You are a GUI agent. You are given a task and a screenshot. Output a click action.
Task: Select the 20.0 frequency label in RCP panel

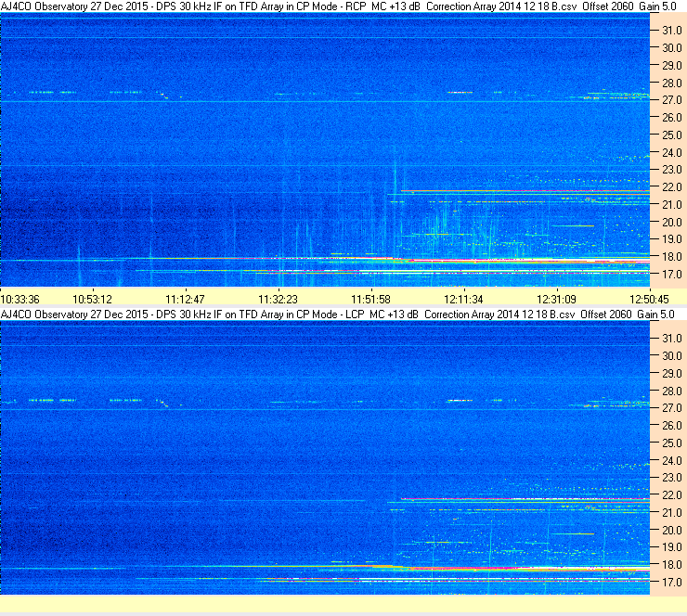pos(672,223)
